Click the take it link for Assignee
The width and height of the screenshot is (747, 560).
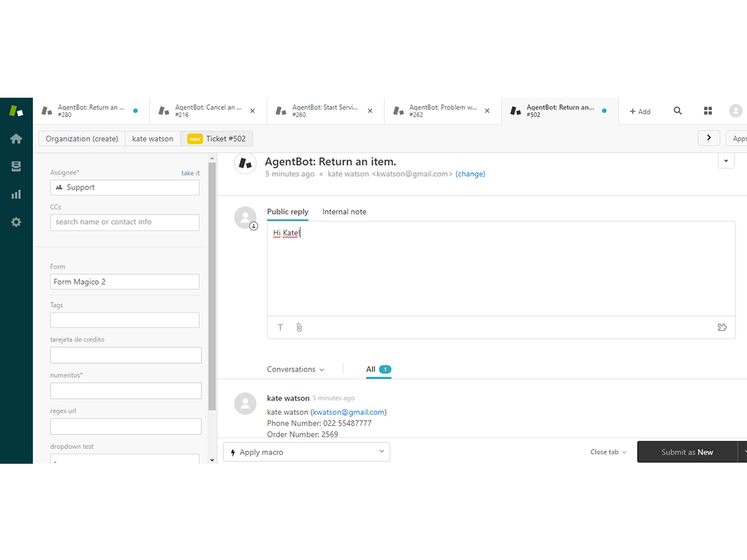[x=190, y=173]
